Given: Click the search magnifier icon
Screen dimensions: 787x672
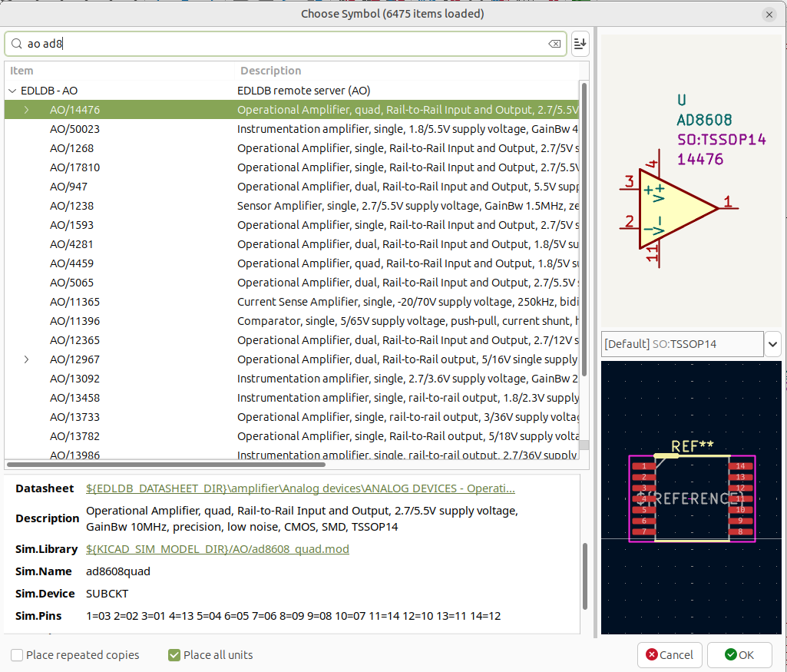Looking at the screenshot, I should coord(17,44).
